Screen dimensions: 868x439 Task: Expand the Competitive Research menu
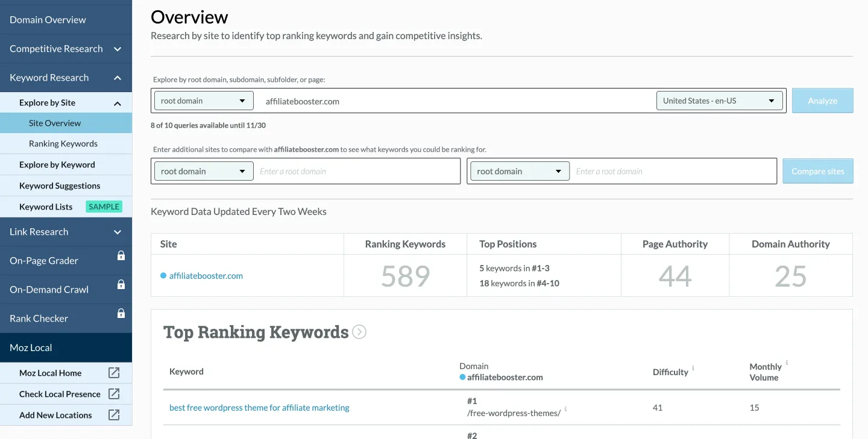(x=118, y=49)
